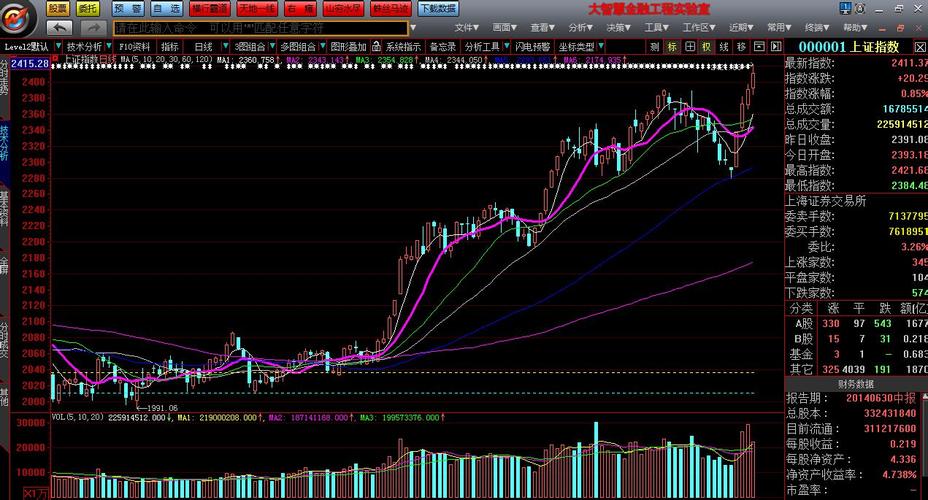
Task: Open the 分析工具 dropdown
Action: pos(507,46)
